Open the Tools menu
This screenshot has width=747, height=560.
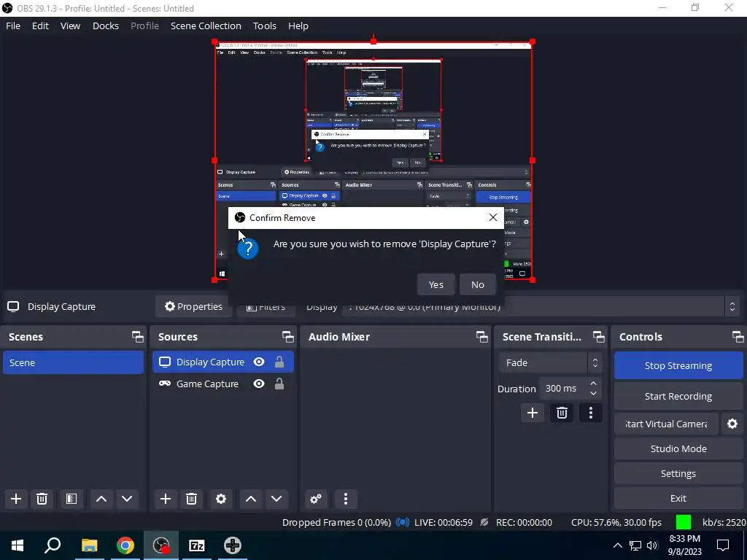pyautogui.click(x=264, y=26)
